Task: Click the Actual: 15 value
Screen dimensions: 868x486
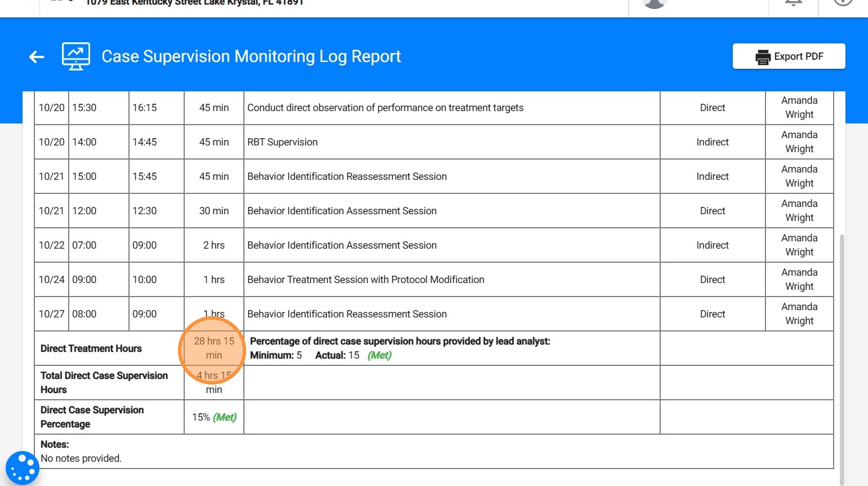Action: [x=337, y=355]
